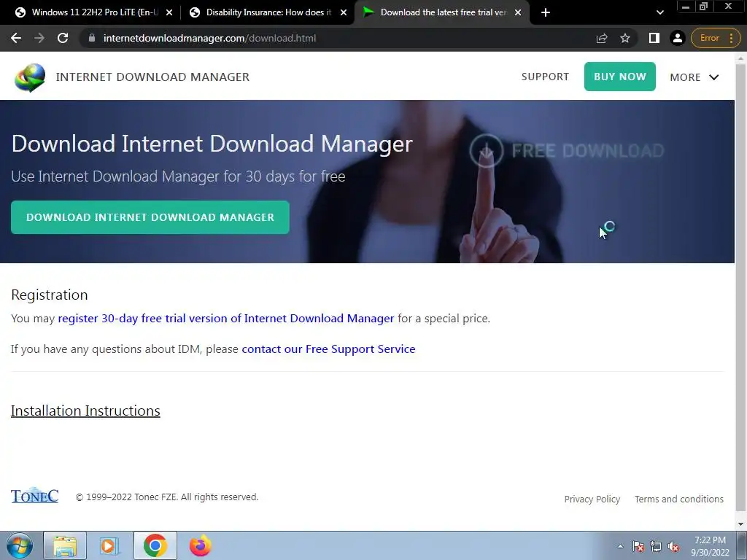Click the Tonec logo in footer

coord(34,495)
